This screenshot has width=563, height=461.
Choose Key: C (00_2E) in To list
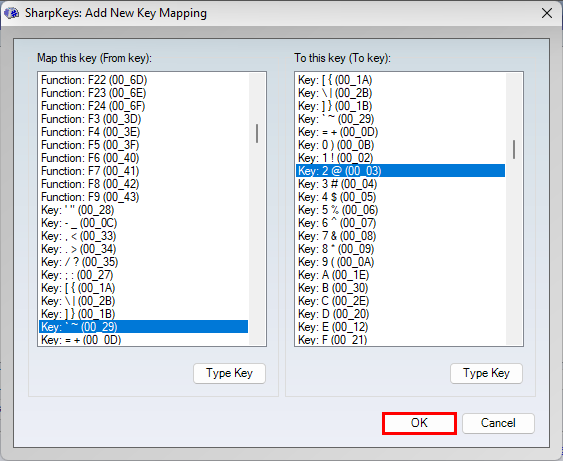[401, 301]
